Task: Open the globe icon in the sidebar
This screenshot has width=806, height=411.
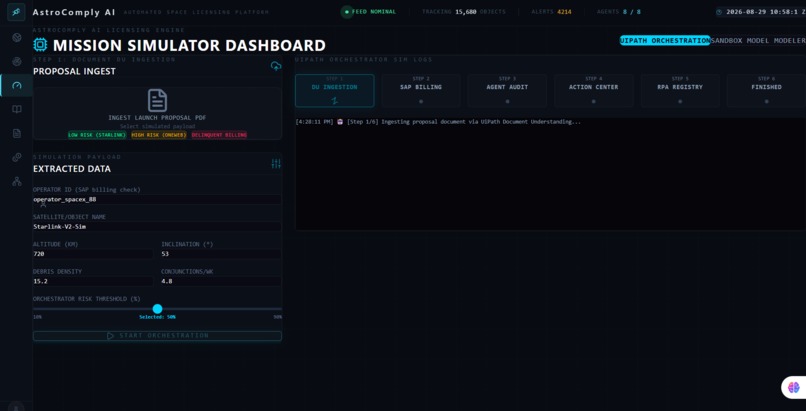Action: tap(16, 38)
